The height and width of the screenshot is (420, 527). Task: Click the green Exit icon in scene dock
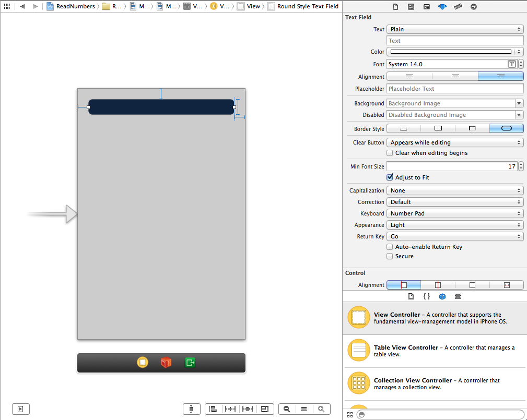[x=190, y=363]
